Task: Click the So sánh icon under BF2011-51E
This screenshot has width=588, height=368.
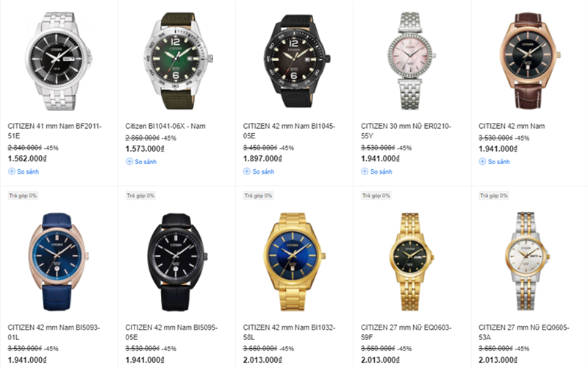Action: (x=12, y=171)
